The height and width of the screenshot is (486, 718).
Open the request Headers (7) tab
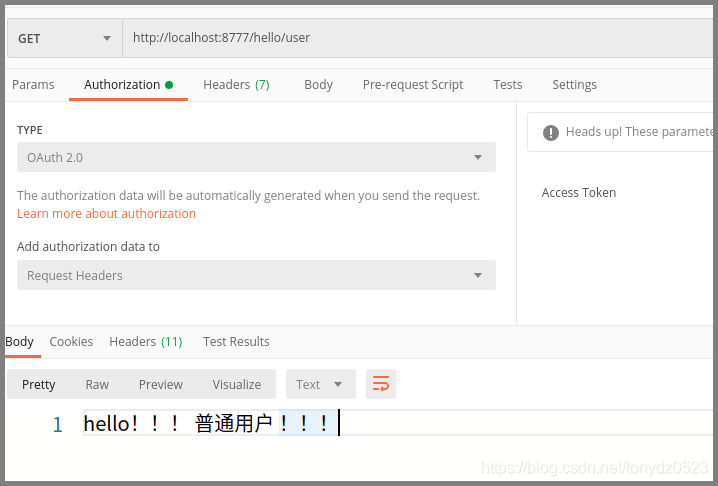(x=236, y=85)
